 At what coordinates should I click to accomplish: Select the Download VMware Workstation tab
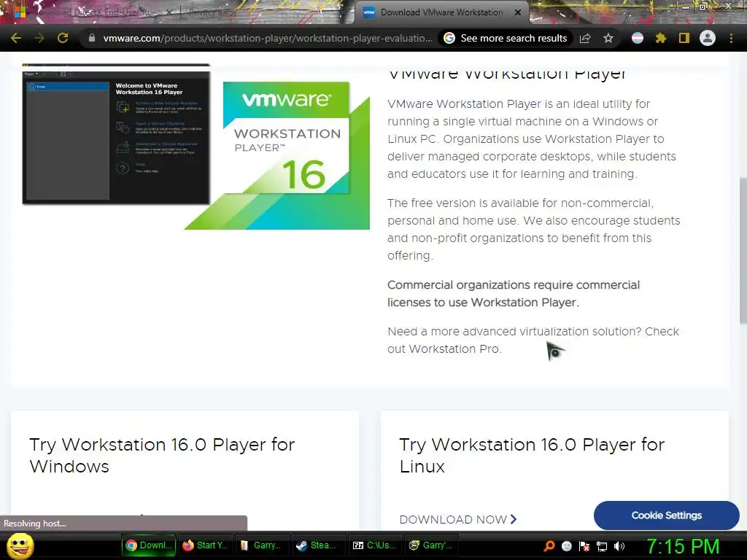(x=441, y=12)
